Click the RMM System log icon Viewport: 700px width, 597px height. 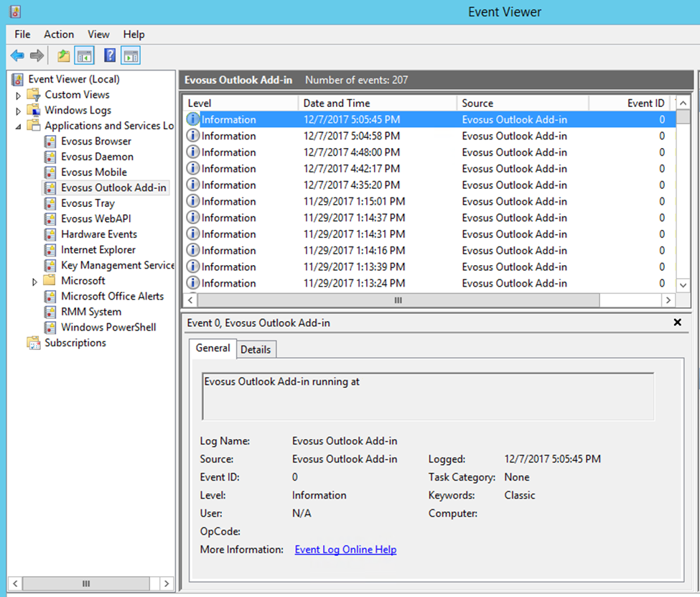(50, 312)
